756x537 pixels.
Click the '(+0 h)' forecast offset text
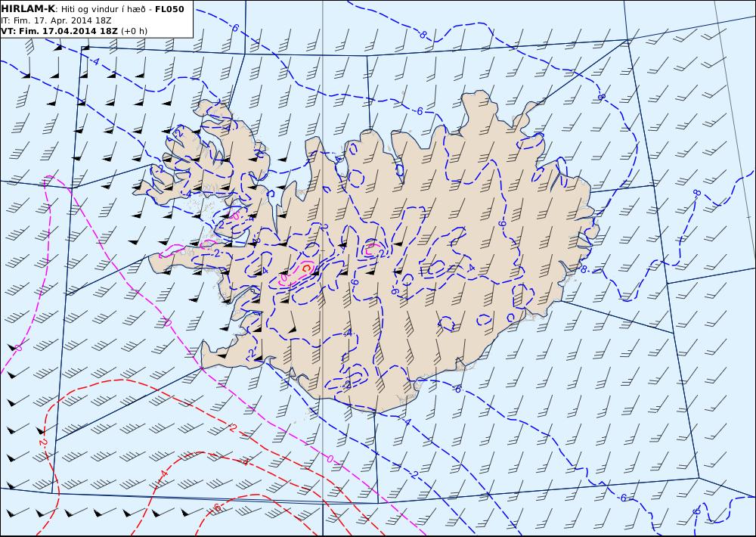click(134, 31)
